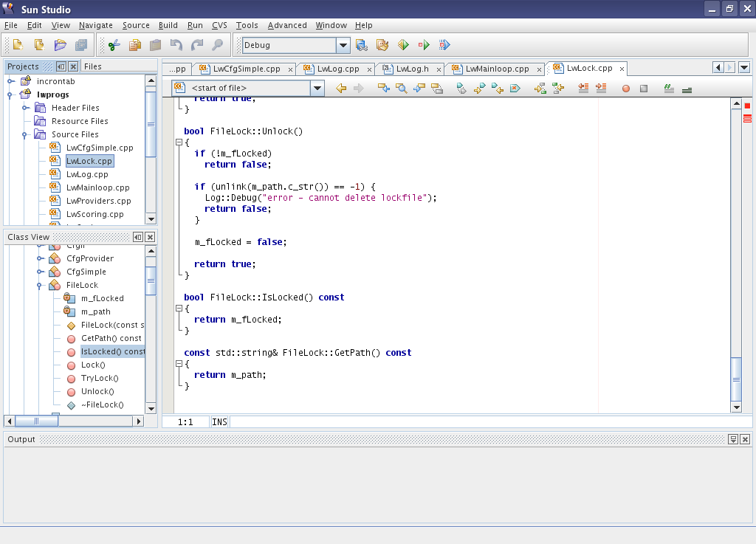Expand the CfgSimple class node

40,272
